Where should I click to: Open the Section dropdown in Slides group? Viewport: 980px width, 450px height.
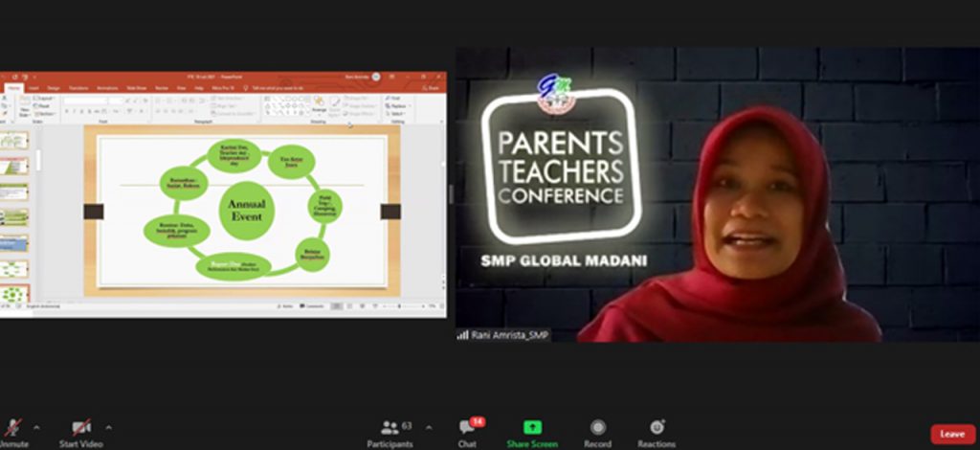pos(44,114)
